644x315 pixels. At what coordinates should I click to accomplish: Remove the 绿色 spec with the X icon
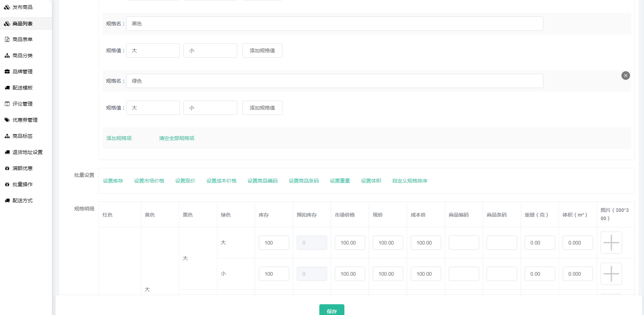625,76
